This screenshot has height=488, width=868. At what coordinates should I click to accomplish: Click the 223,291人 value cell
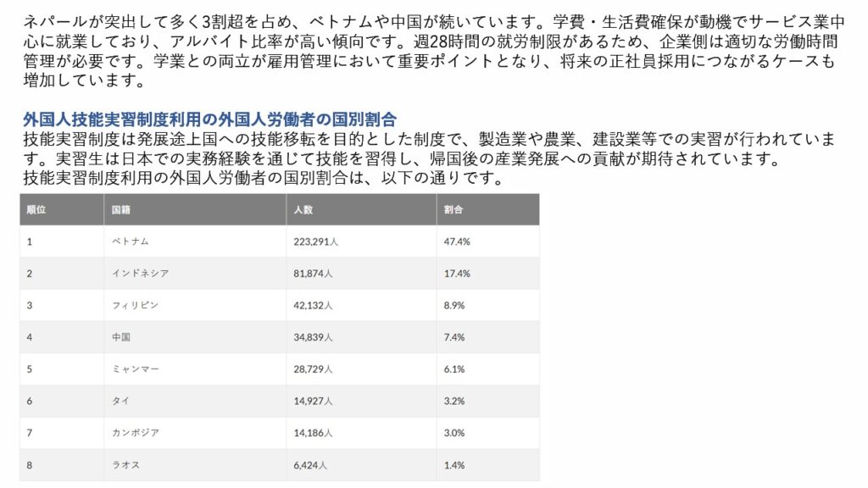pos(361,241)
